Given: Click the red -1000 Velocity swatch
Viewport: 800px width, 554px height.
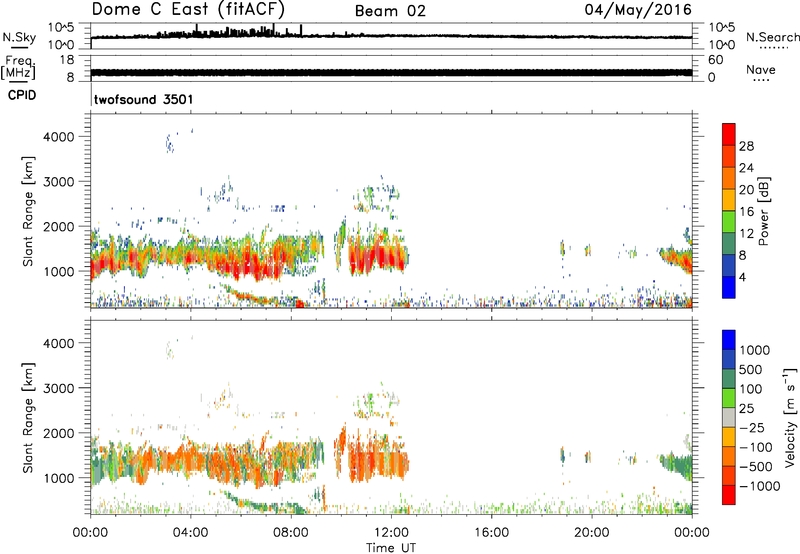Looking at the screenshot, I should click(x=729, y=495).
